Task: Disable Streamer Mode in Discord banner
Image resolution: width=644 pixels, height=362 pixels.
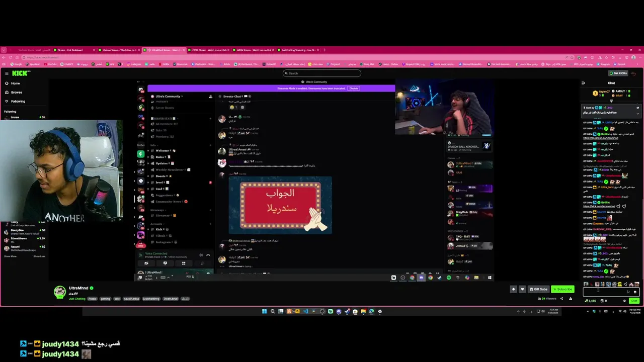Action: click(x=354, y=88)
